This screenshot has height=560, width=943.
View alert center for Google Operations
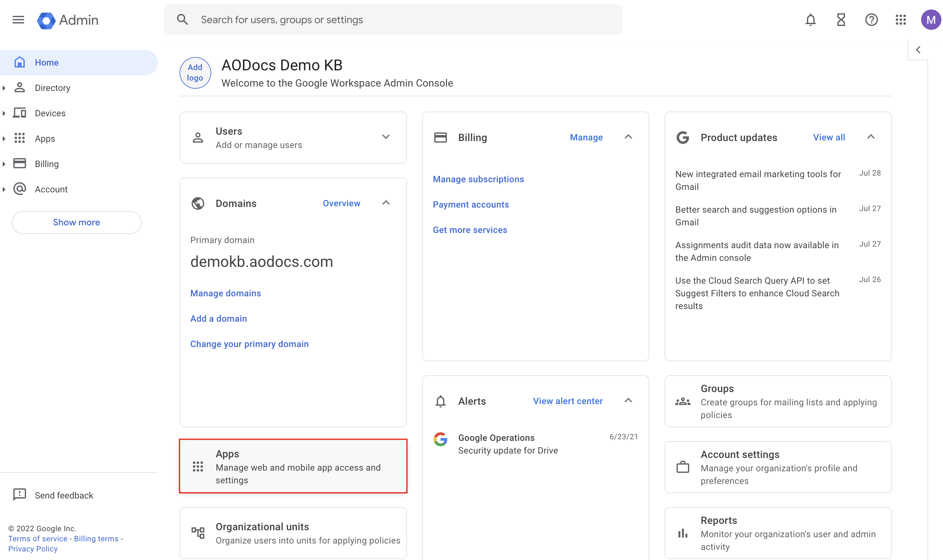click(567, 400)
